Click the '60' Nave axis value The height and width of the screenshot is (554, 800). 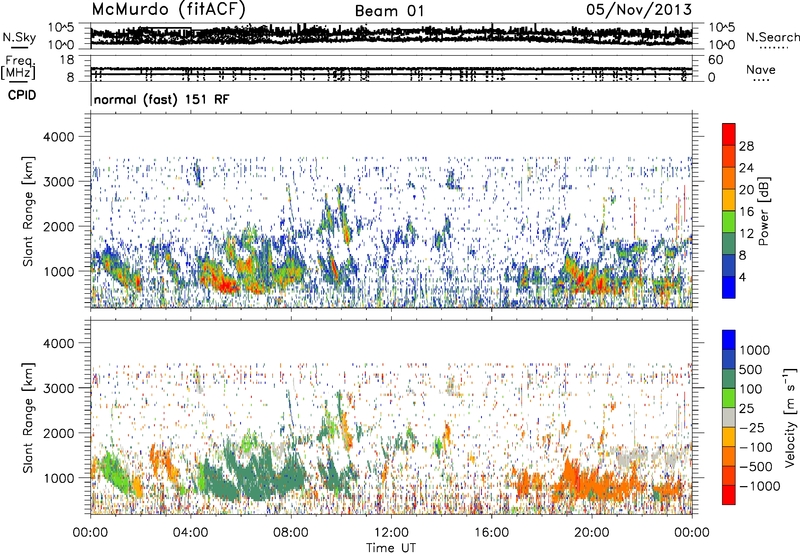point(715,60)
